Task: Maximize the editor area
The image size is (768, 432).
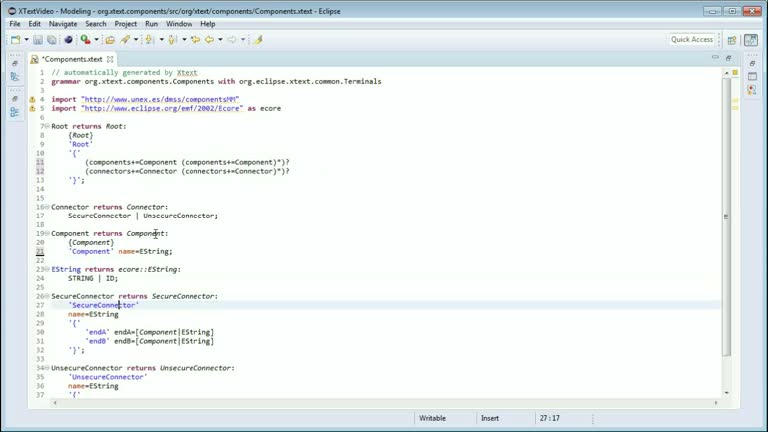Action: tap(729, 58)
